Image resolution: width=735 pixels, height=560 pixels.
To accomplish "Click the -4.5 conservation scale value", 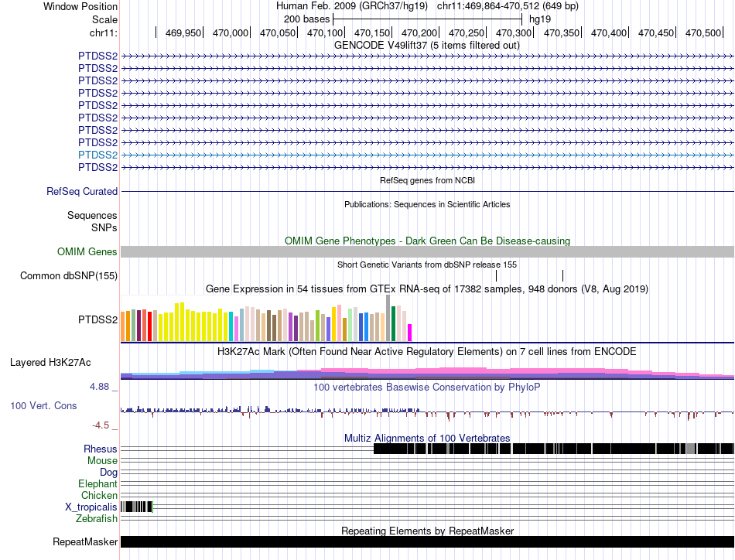I will (x=101, y=425).
